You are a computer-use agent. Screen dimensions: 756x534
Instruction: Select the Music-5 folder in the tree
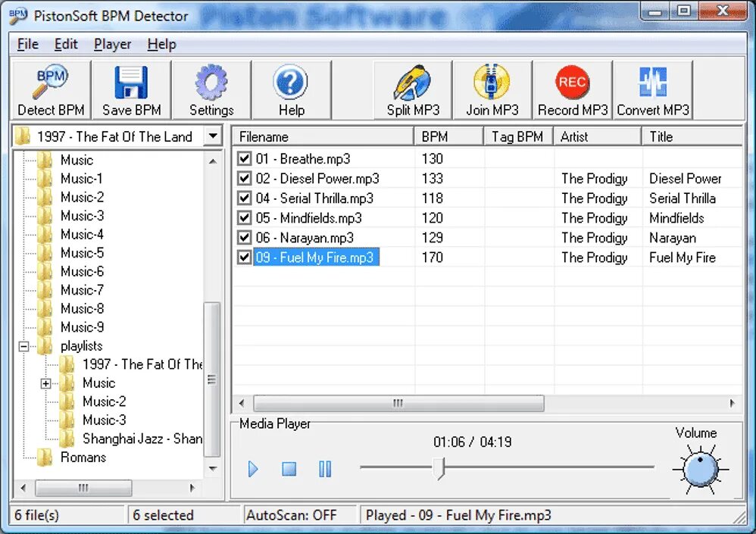coord(81,253)
